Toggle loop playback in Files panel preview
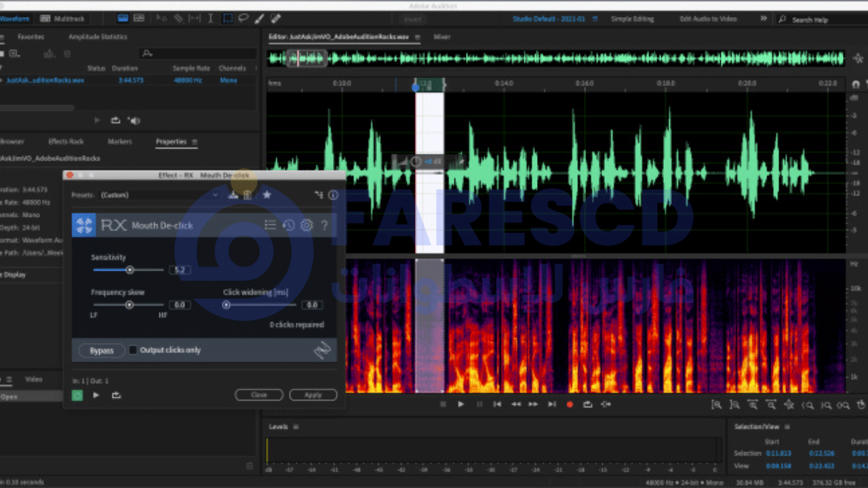Image resolution: width=868 pixels, height=488 pixels. point(115,120)
